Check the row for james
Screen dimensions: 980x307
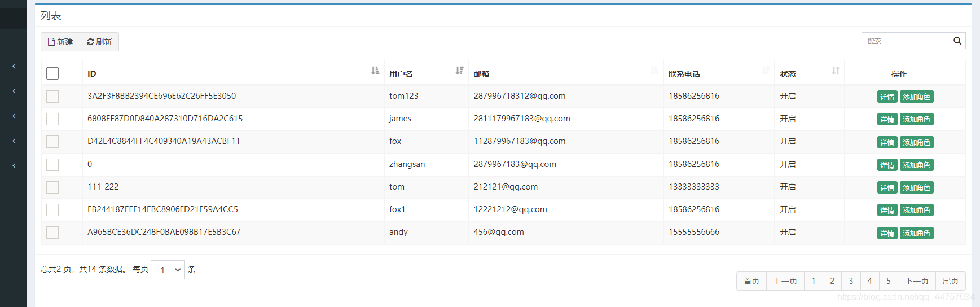(x=52, y=119)
